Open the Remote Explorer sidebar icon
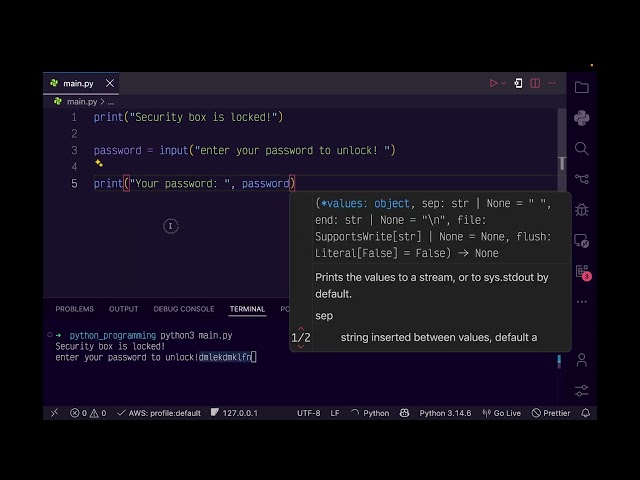The width and height of the screenshot is (640, 480). pos(582,241)
